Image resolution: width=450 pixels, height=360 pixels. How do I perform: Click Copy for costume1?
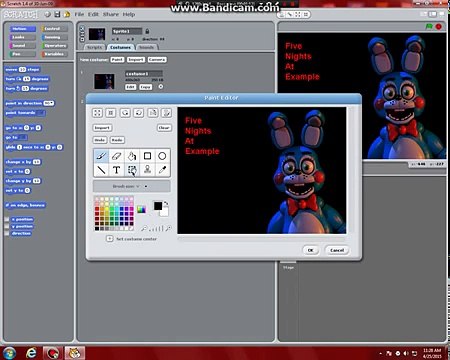(145, 87)
